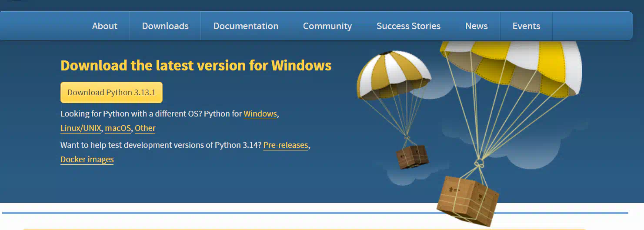Screen dimensions: 644x230
Task: Follow the Pre-releases link
Action: click(286, 145)
